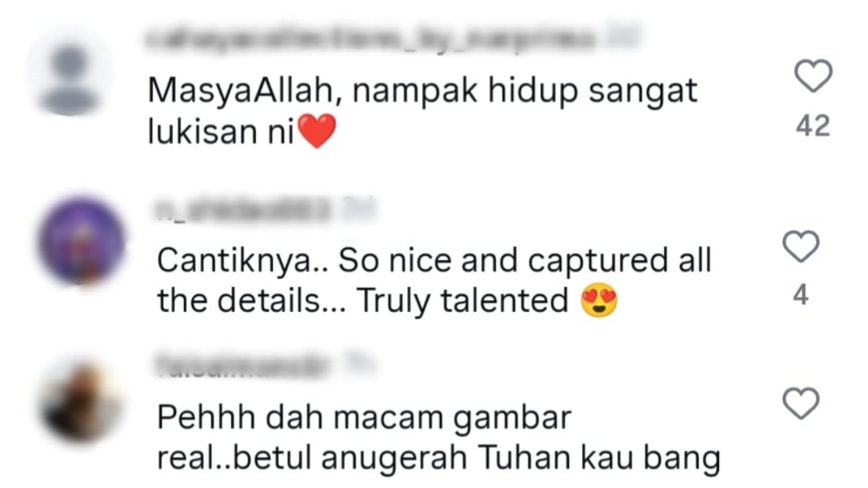Image resolution: width=868 pixels, height=488 pixels.
Task: Like the "Pehhh dah macam gambar" comment
Action: pyautogui.click(x=801, y=404)
